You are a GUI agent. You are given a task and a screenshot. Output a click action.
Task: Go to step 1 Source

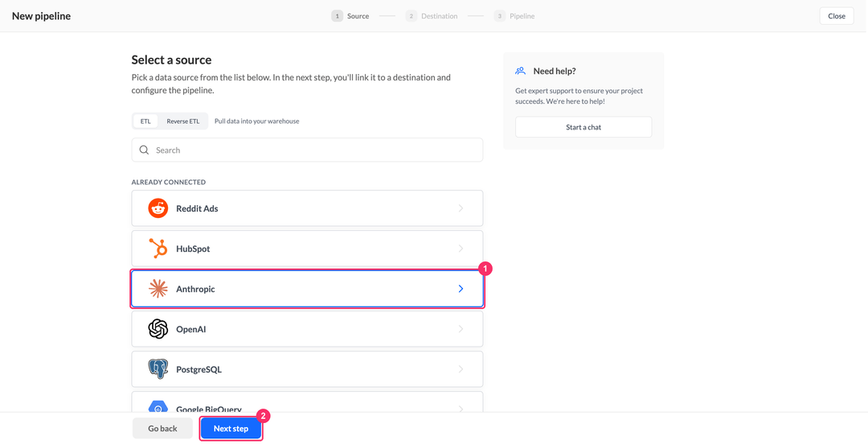coord(350,16)
